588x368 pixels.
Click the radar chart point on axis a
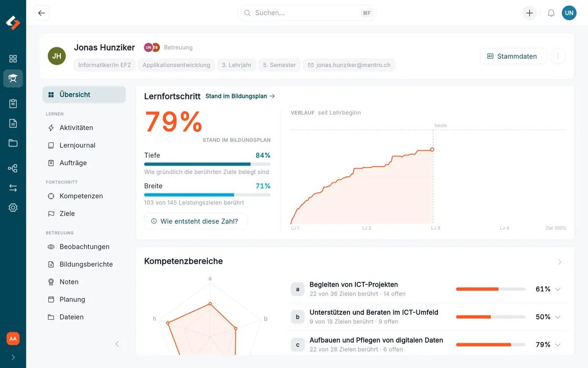point(210,304)
